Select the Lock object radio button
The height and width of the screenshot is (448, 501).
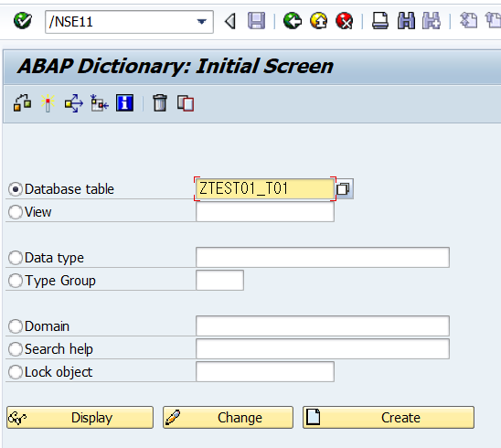[16, 372]
